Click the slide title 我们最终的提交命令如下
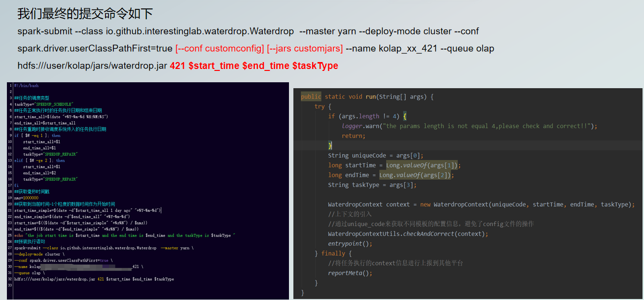This screenshot has width=644, height=300. (85, 14)
